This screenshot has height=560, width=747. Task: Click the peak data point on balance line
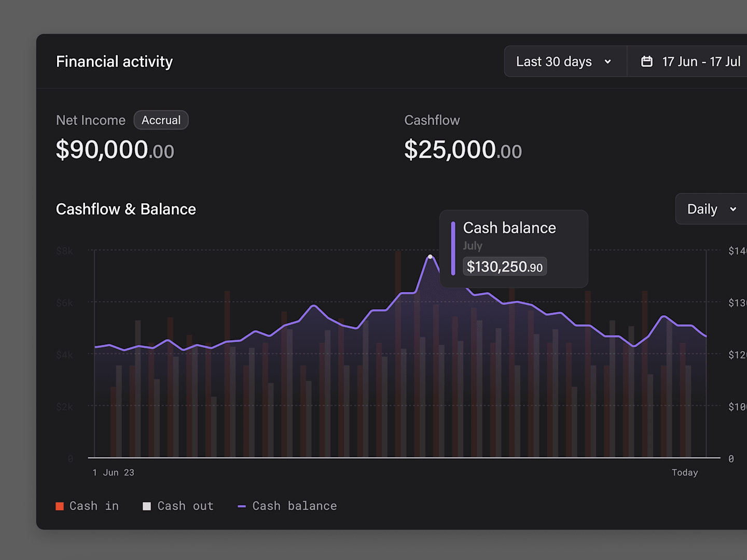pyautogui.click(x=430, y=257)
